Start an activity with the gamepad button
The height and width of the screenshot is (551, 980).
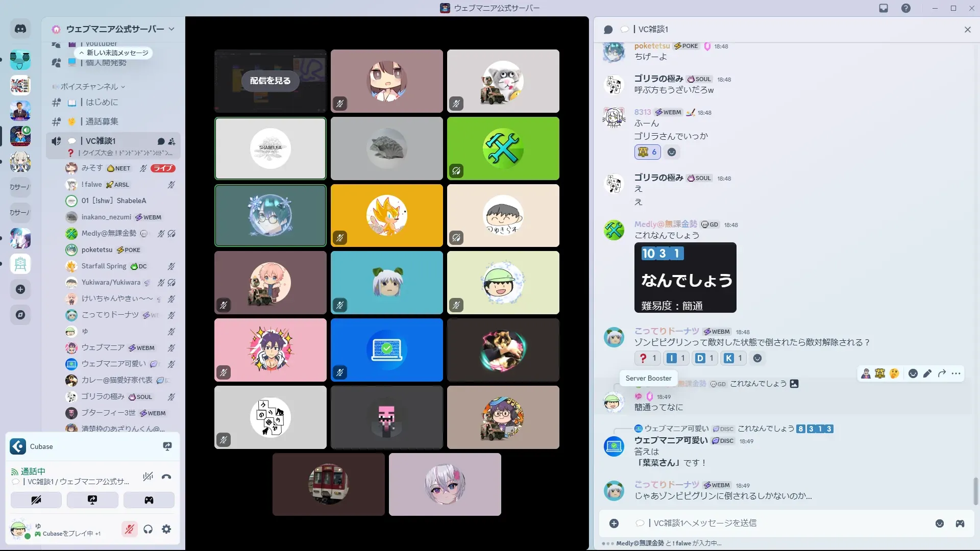click(149, 500)
